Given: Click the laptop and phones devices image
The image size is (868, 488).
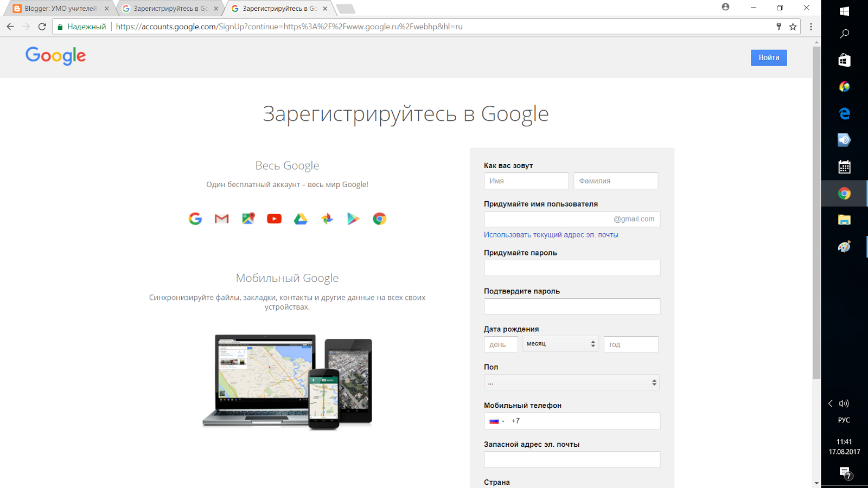Looking at the screenshot, I should pyautogui.click(x=288, y=382).
